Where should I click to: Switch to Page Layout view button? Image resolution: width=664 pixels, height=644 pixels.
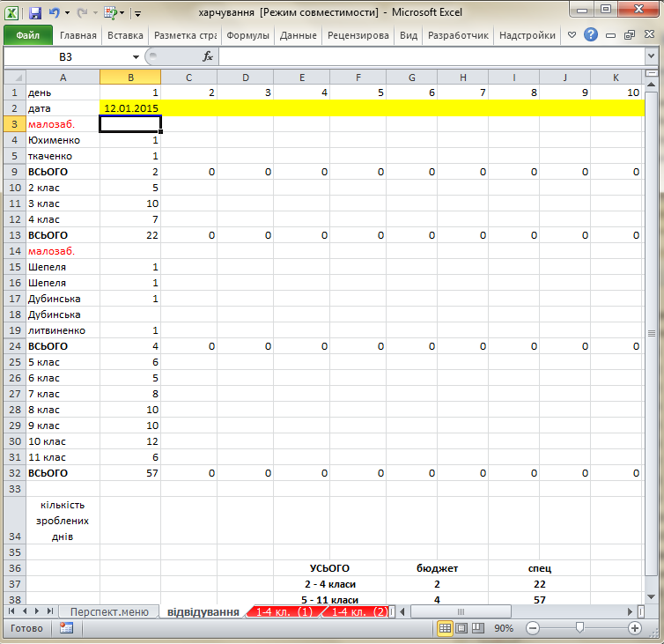(x=461, y=628)
